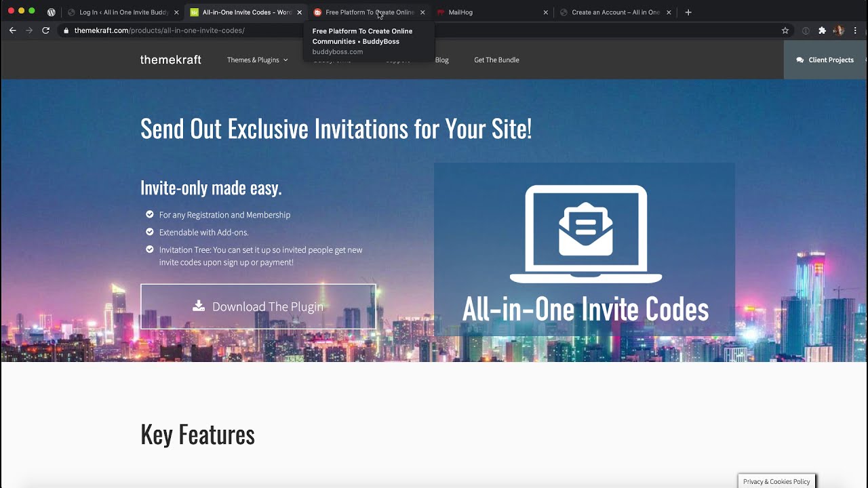Viewport: 868px width, 488px height.
Task: Switch to the Free Platform To Create Online tab
Action: pyautogui.click(x=369, y=12)
